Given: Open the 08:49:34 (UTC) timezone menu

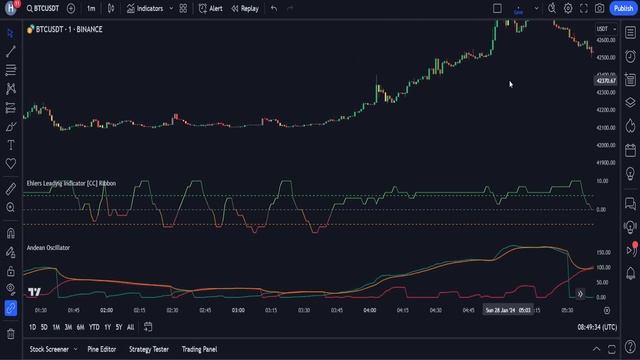Looking at the screenshot, I should (597, 327).
